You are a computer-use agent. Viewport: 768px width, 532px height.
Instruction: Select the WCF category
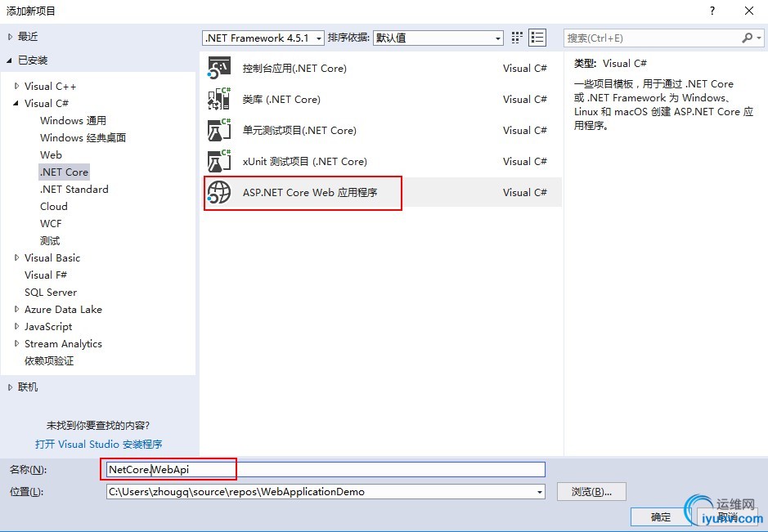[x=51, y=223]
